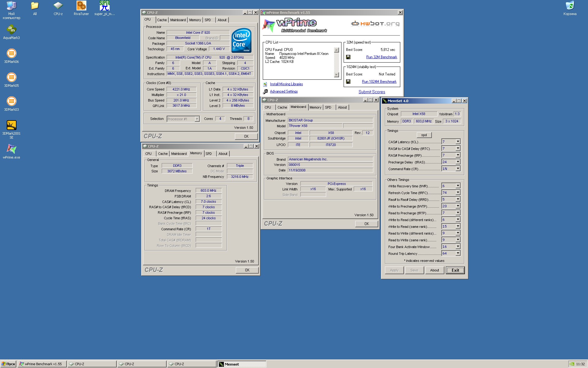Open the CAS# Latency (tCL) dropdown
The height and width of the screenshot is (368, 588).
click(x=458, y=142)
